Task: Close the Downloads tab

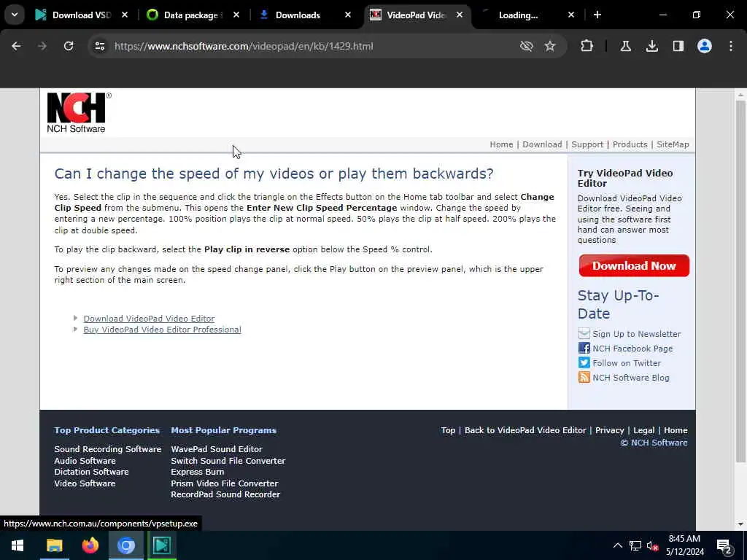Action: tap(348, 15)
